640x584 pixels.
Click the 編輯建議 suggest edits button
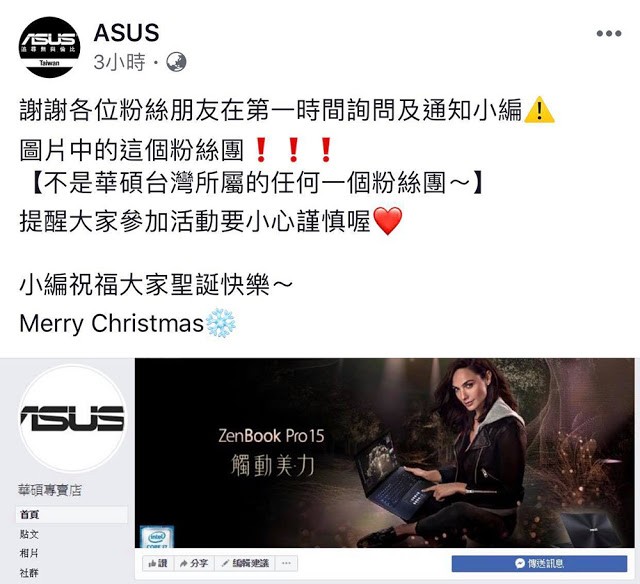[x=245, y=564]
